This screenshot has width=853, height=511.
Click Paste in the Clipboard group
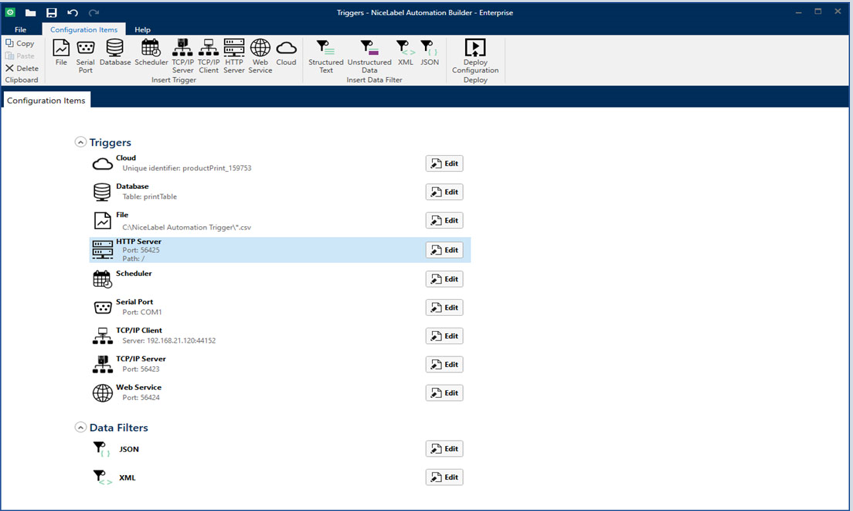click(20, 56)
